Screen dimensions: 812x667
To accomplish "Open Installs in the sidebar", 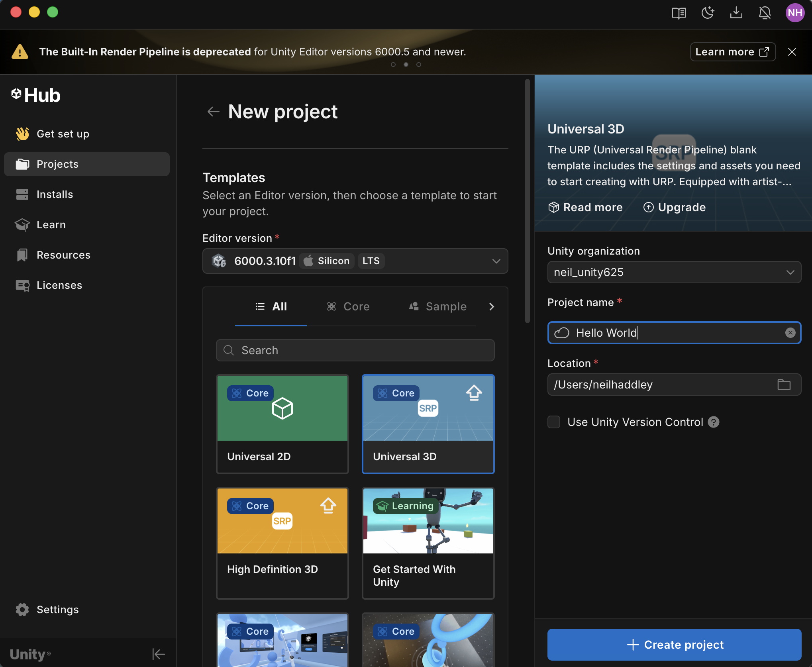I will pyautogui.click(x=55, y=194).
